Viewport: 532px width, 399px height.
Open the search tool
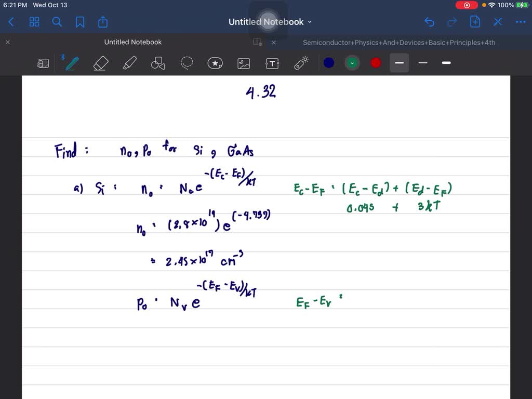click(x=57, y=22)
